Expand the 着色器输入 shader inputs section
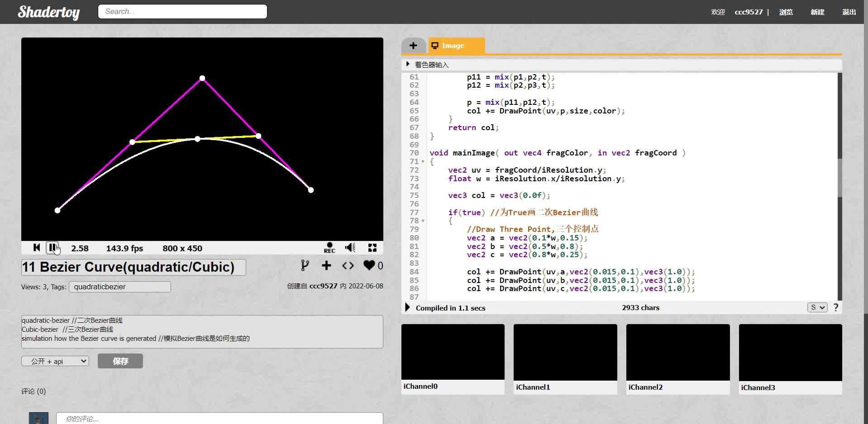Image resolution: width=868 pixels, height=424 pixels. click(408, 65)
